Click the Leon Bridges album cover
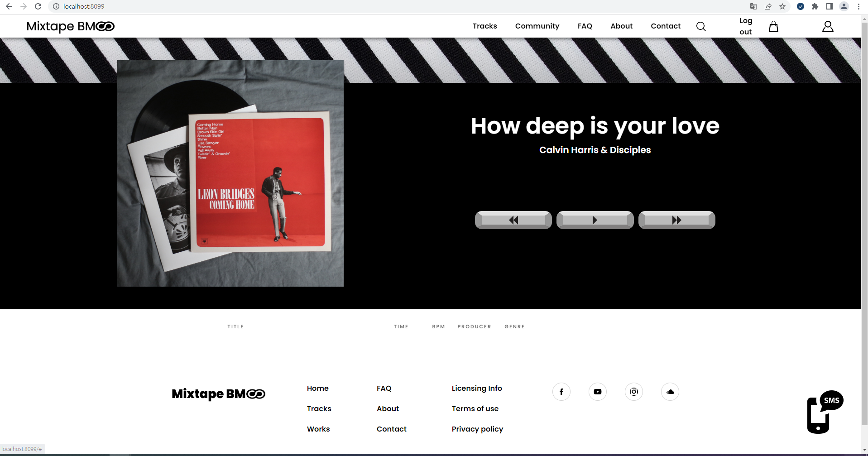 230,173
